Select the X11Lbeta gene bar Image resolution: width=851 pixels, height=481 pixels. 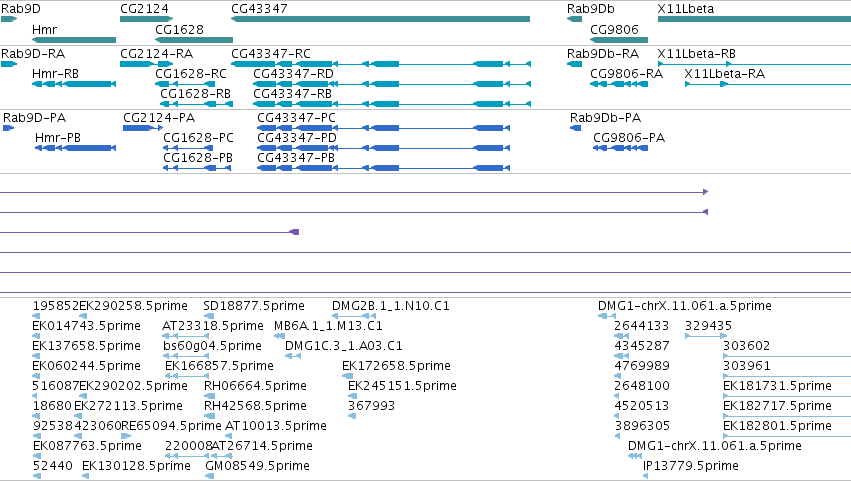point(754,19)
